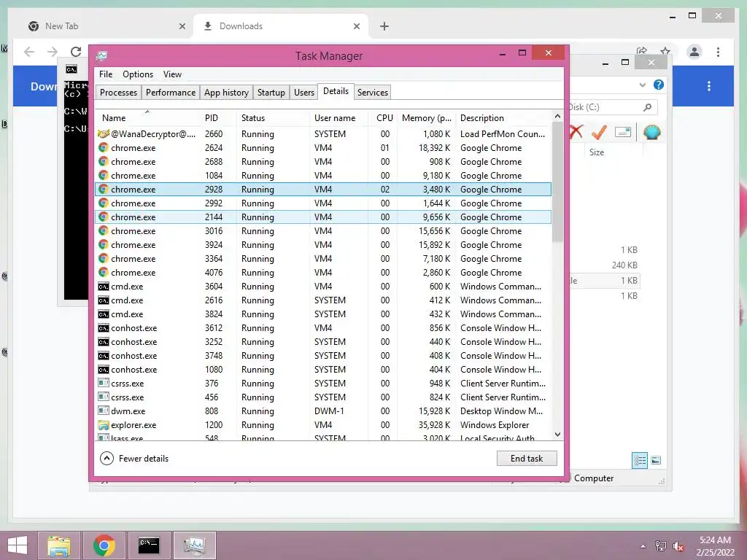Select chrome.exe with PID 2688
This screenshot has height=560, width=747.
tap(323, 162)
